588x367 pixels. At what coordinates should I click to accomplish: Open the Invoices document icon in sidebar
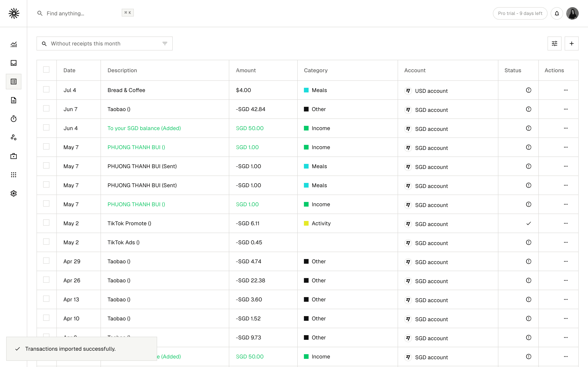pos(14,100)
